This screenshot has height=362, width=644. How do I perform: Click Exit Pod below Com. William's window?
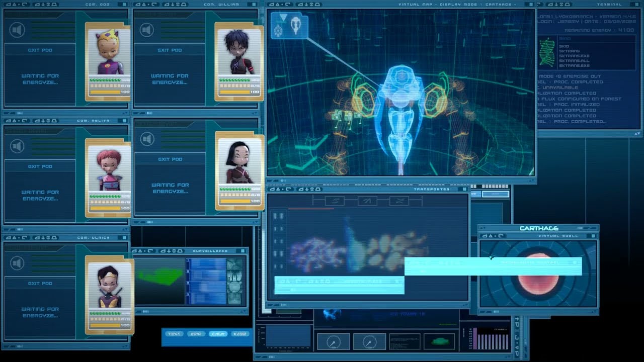click(170, 159)
